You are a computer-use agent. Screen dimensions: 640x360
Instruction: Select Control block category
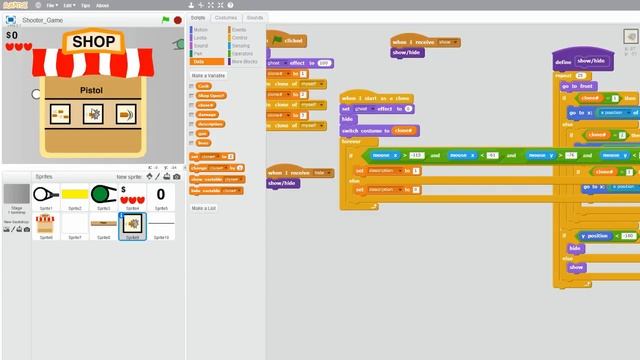click(x=239, y=38)
